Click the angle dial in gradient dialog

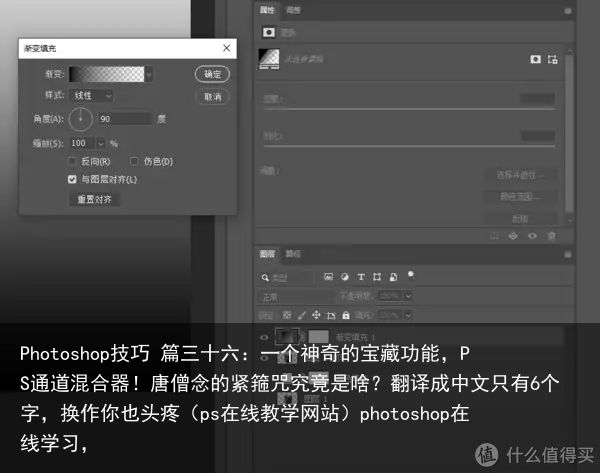(80, 119)
